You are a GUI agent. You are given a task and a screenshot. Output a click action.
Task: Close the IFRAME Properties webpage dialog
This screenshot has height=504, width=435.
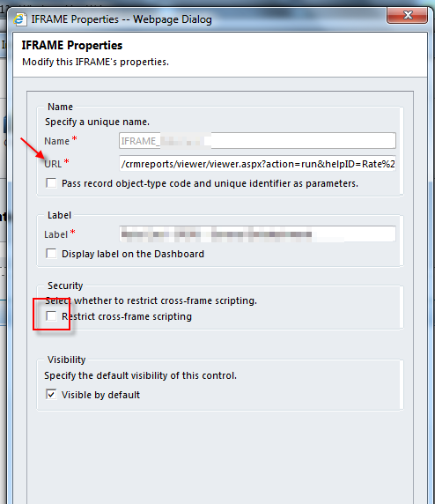[x=408, y=15]
